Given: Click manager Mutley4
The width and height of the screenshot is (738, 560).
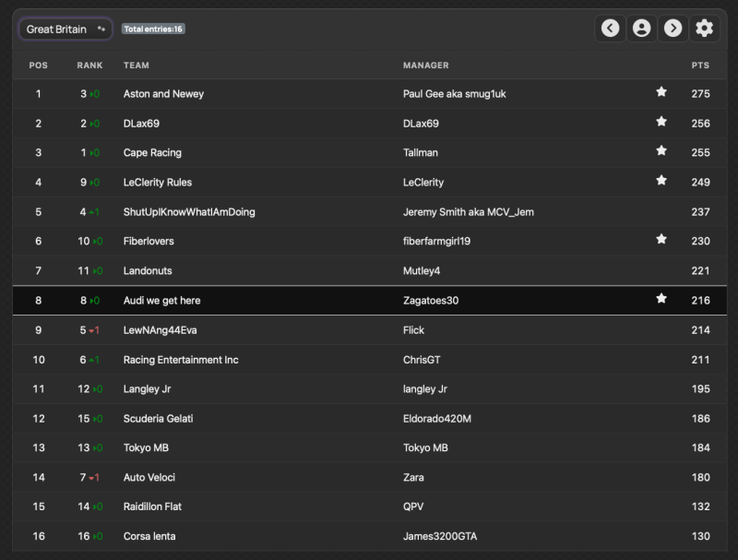Looking at the screenshot, I should tap(422, 271).
